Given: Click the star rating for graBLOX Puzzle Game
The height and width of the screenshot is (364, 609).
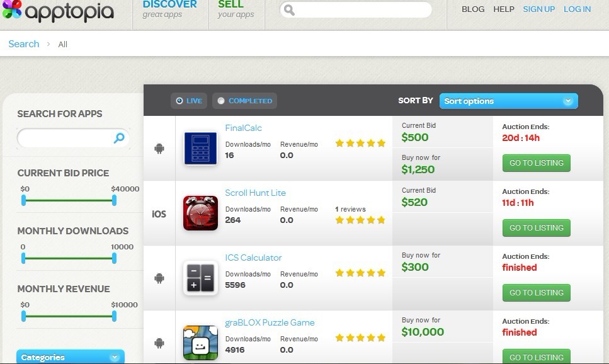Looking at the screenshot, I should click(x=360, y=338).
